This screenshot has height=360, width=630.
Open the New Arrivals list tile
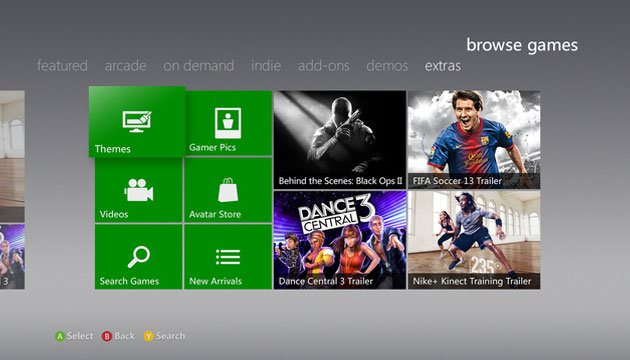[x=228, y=257]
